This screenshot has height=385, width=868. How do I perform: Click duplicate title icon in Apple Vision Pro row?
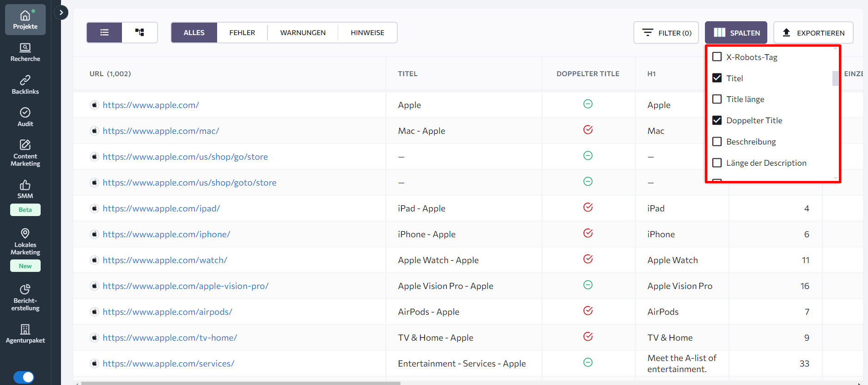tap(588, 285)
